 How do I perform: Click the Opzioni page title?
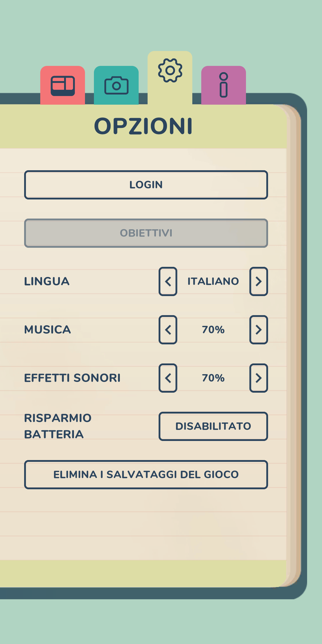pos(143,126)
